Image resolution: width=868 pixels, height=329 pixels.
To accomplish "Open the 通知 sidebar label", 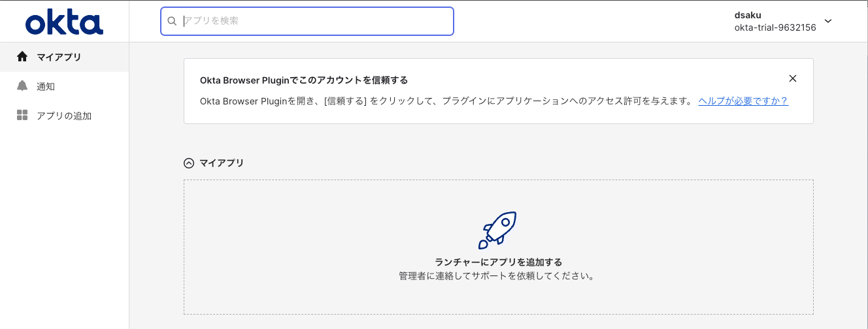I will [x=46, y=87].
